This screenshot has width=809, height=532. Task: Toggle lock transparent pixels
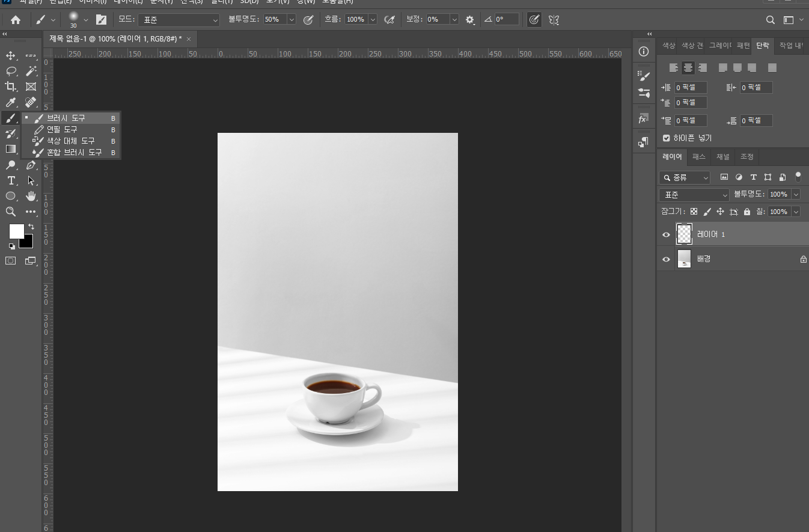click(694, 212)
